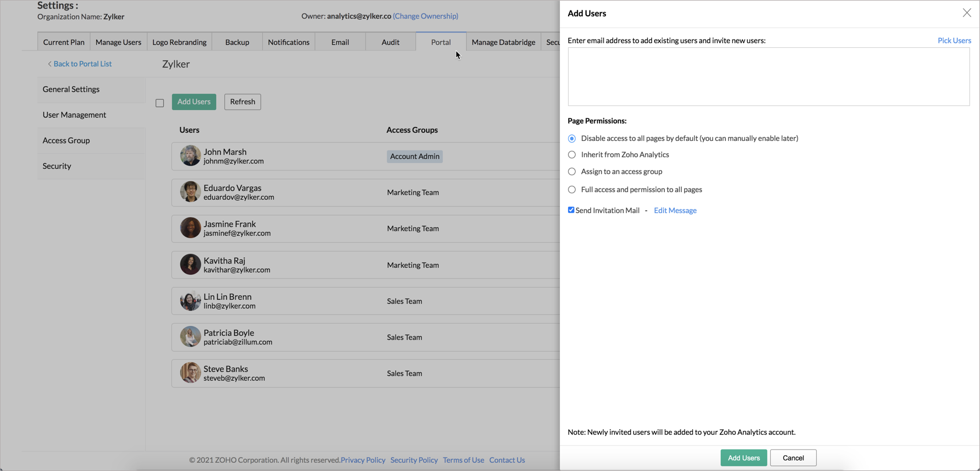Open Contact Us footer link
Image resolution: width=980 pixels, height=471 pixels.
click(507, 460)
